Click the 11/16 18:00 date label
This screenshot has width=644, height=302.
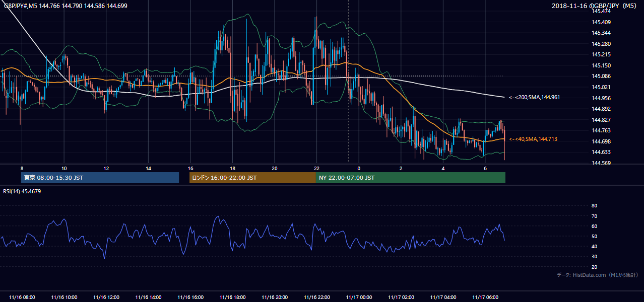[232, 297]
